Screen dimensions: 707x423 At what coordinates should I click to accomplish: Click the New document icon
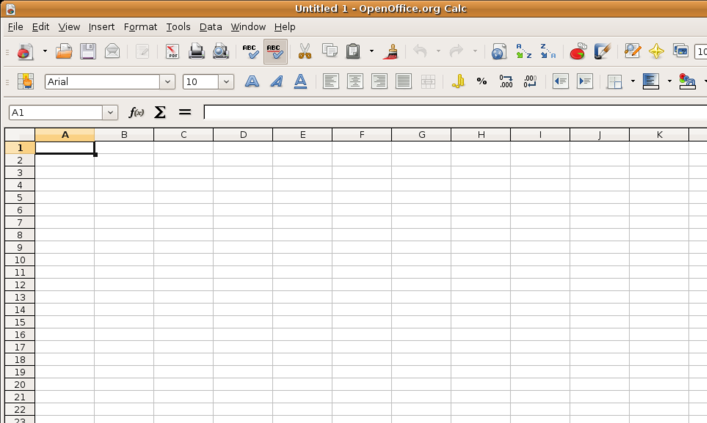pyautogui.click(x=25, y=51)
